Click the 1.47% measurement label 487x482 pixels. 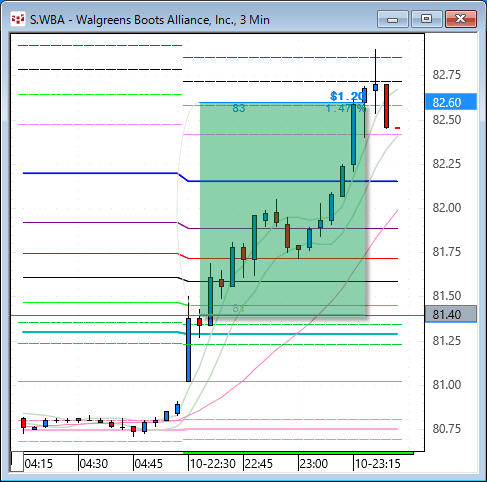[346, 108]
